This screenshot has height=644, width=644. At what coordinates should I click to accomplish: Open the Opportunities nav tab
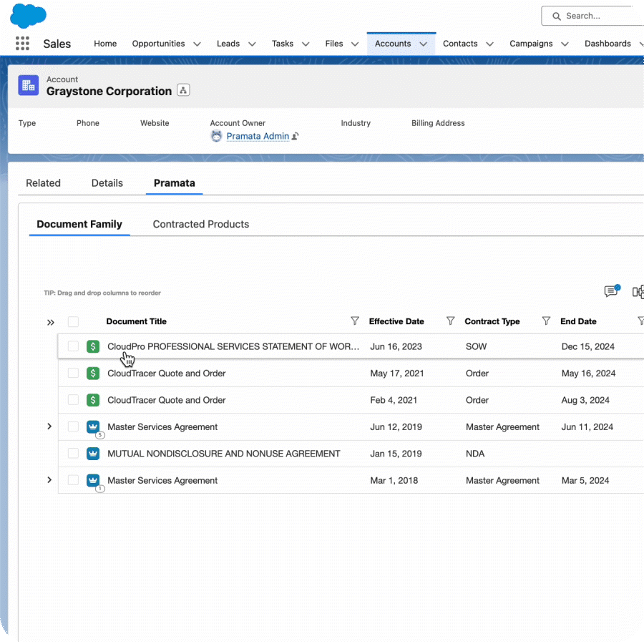point(159,44)
